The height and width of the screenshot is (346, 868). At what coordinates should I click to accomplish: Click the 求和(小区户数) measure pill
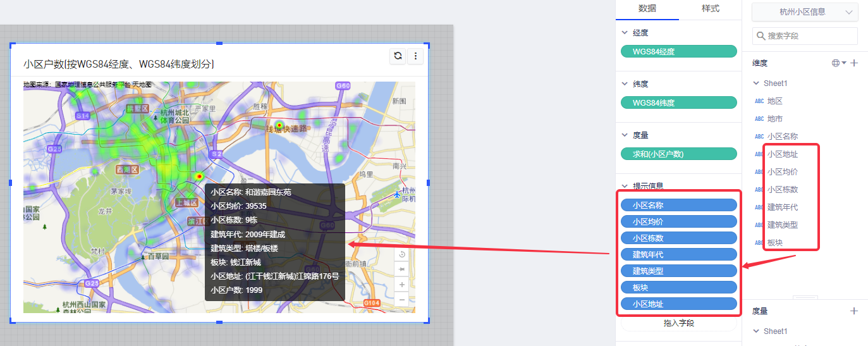[x=679, y=154]
